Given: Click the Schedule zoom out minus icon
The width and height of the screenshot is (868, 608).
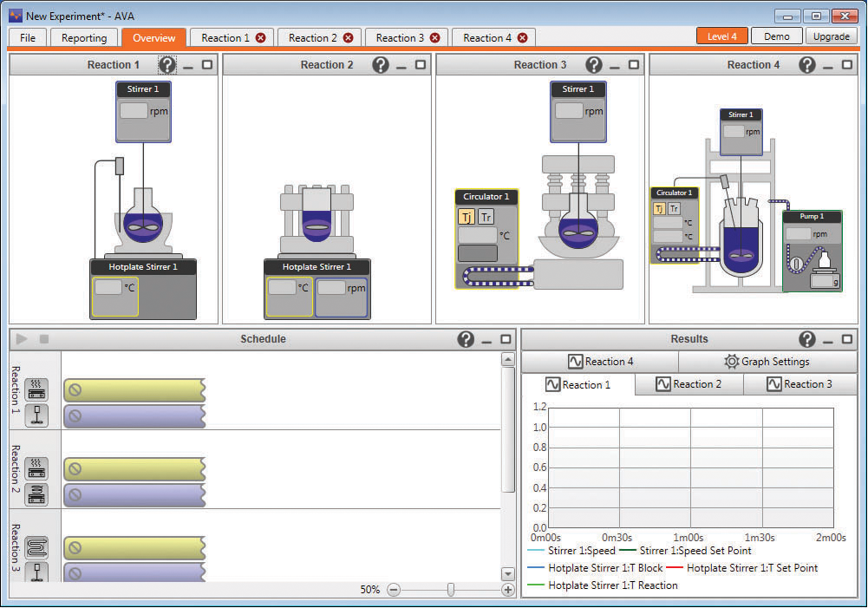Looking at the screenshot, I should pos(394,590).
